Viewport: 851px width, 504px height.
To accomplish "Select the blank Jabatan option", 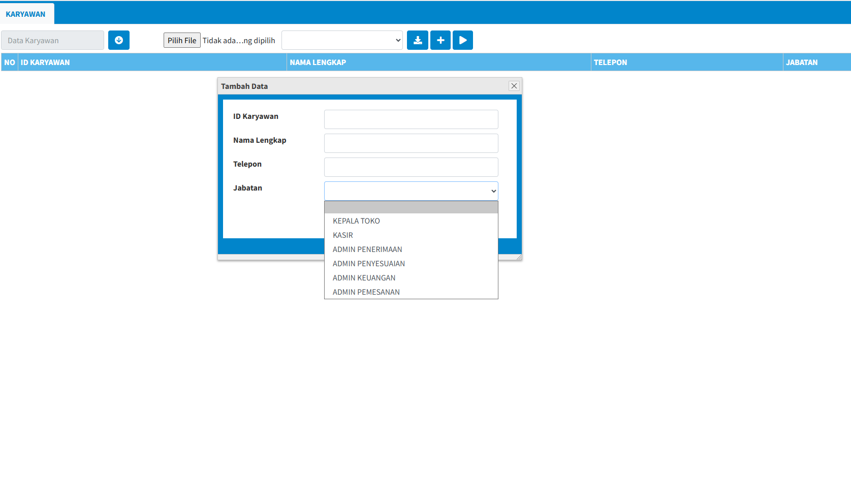I will point(411,207).
